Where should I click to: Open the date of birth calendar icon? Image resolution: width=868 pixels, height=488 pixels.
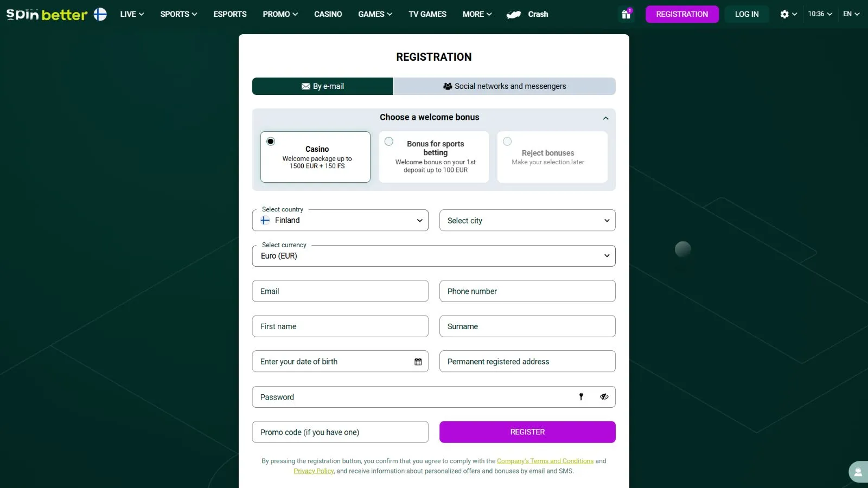click(418, 362)
